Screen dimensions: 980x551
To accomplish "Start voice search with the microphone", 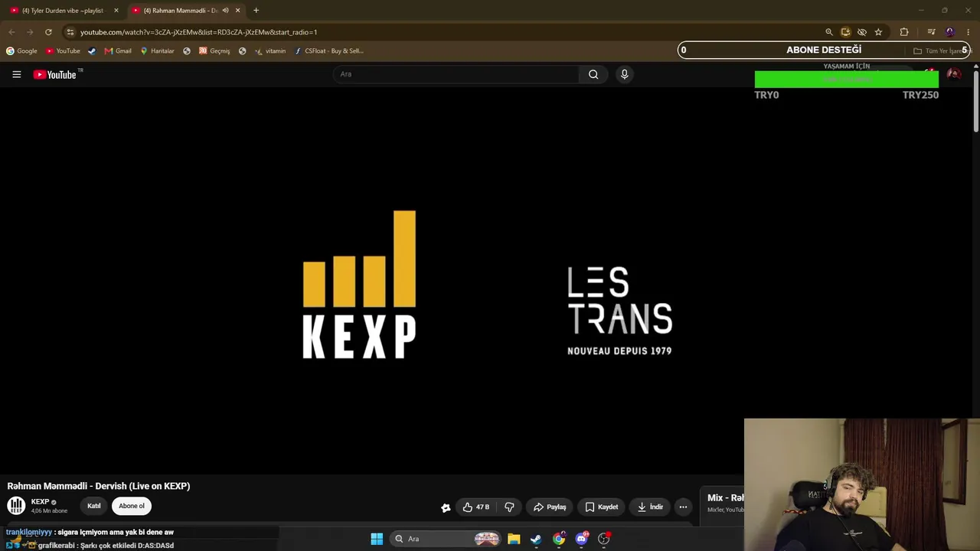I will (624, 74).
